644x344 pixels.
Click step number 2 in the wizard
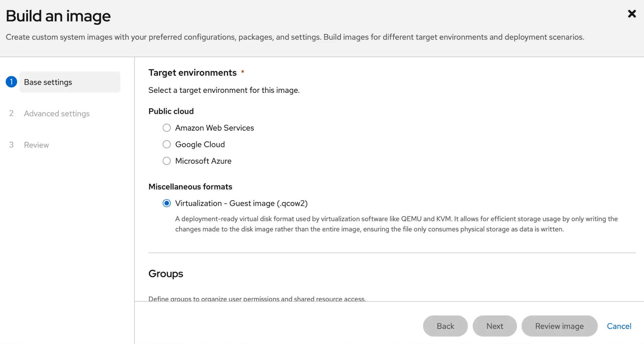click(11, 113)
